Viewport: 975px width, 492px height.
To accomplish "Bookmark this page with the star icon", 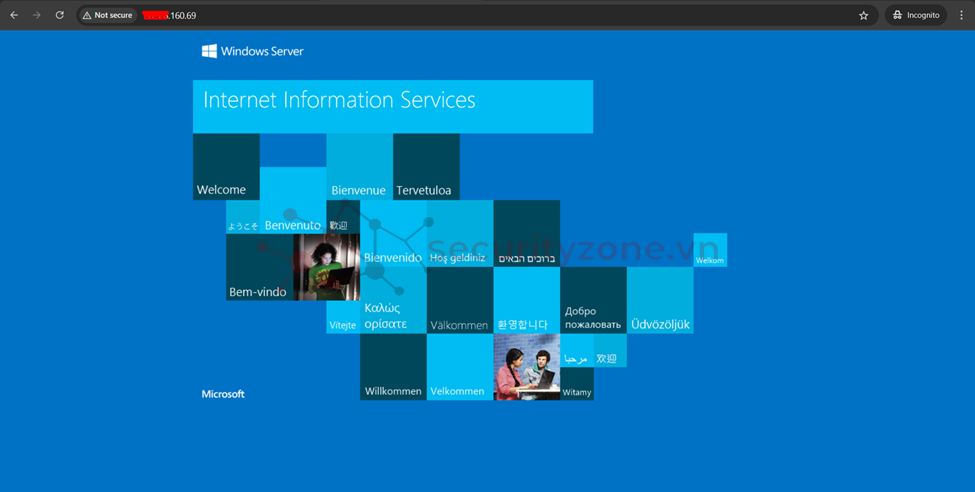I will tap(864, 16).
